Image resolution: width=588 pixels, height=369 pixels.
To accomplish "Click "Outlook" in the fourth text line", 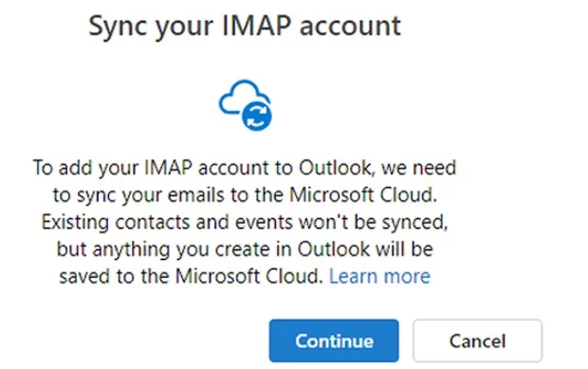I will click(x=334, y=249).
